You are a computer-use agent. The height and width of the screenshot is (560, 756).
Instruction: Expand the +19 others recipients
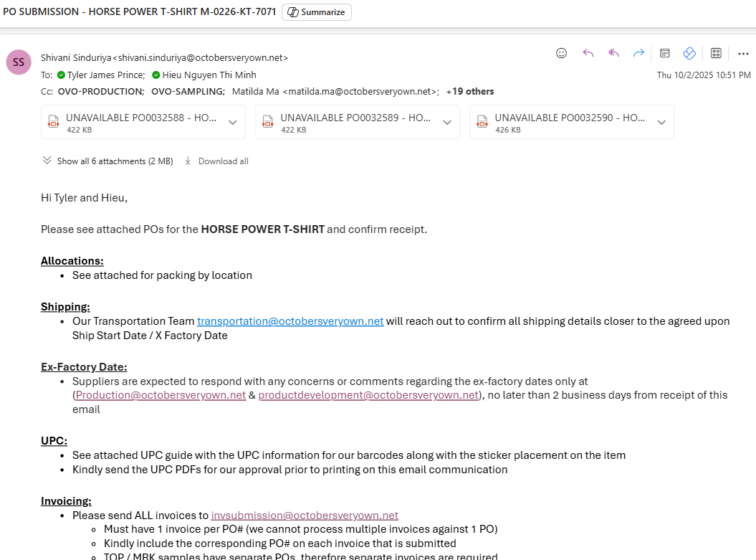pos(469,92)
